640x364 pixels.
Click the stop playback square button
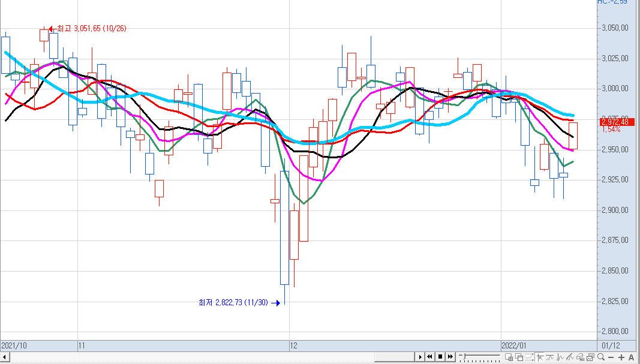[440, 357]
